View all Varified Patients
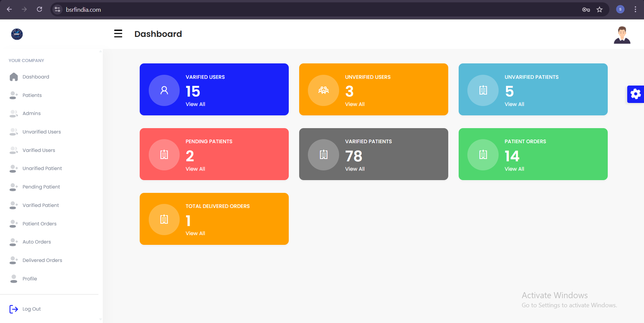Screen dimensions: 644x323 pos(355,169)
